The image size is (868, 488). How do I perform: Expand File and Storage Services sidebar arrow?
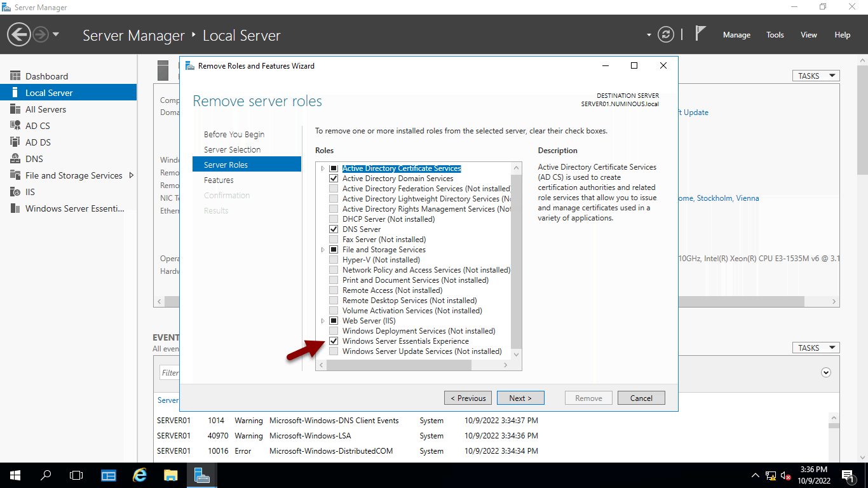pos(131,175)
